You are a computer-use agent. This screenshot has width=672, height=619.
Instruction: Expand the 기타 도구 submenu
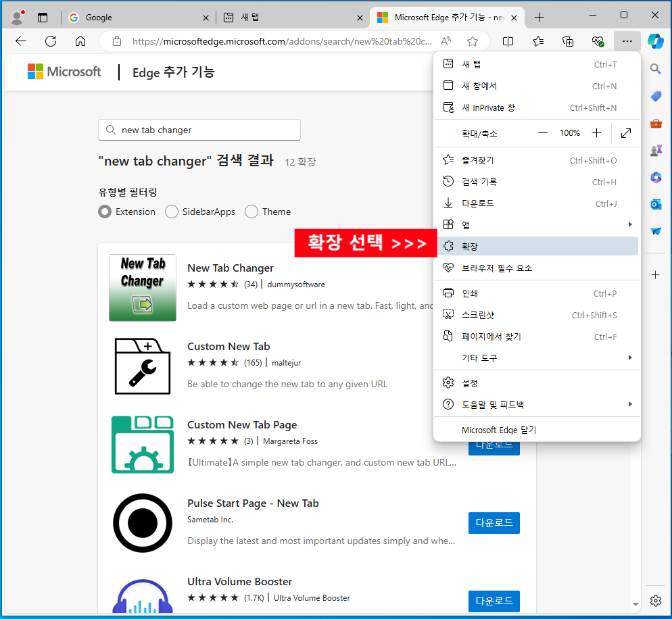tap(537, 357)
